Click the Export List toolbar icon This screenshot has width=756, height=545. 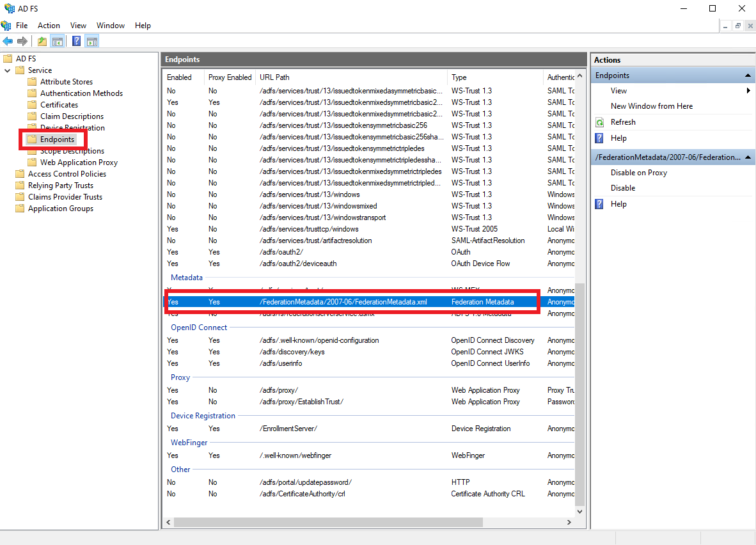click(42, 40)
